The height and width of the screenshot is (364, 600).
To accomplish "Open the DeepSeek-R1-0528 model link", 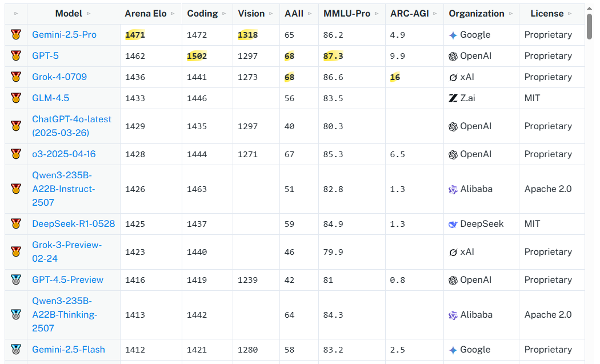I will pyautogui.click(x=73, y=224).
